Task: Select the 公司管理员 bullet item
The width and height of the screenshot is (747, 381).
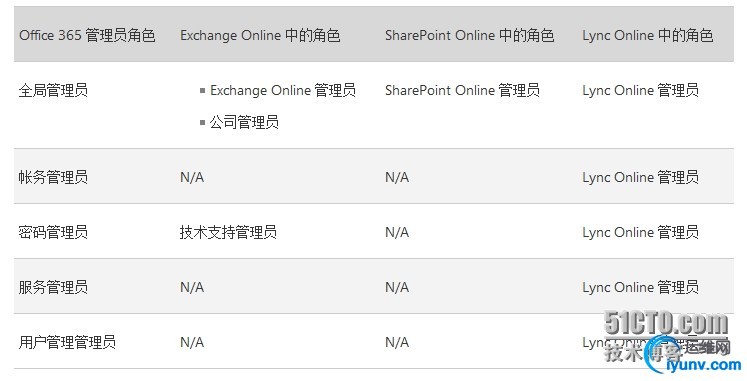Action: [244, 122]
